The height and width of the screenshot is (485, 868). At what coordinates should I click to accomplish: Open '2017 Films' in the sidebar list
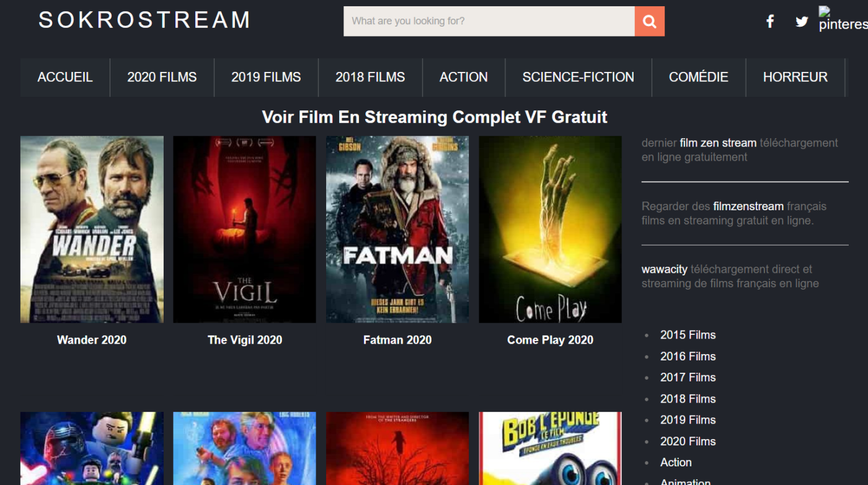tap(688, 377)
